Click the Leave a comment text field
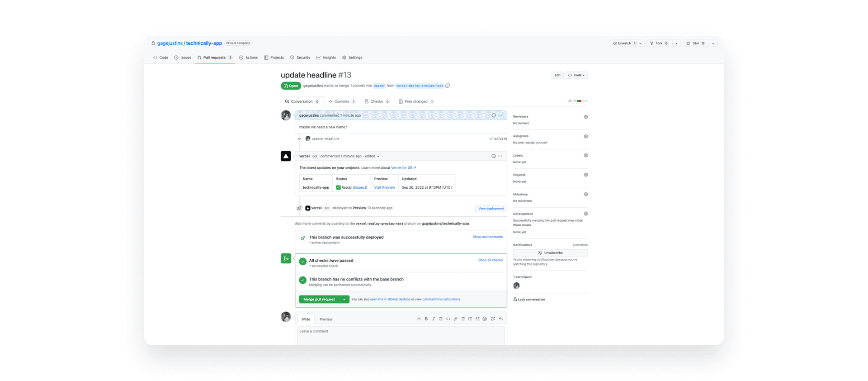Screen dimensions: 868x381 401,335
